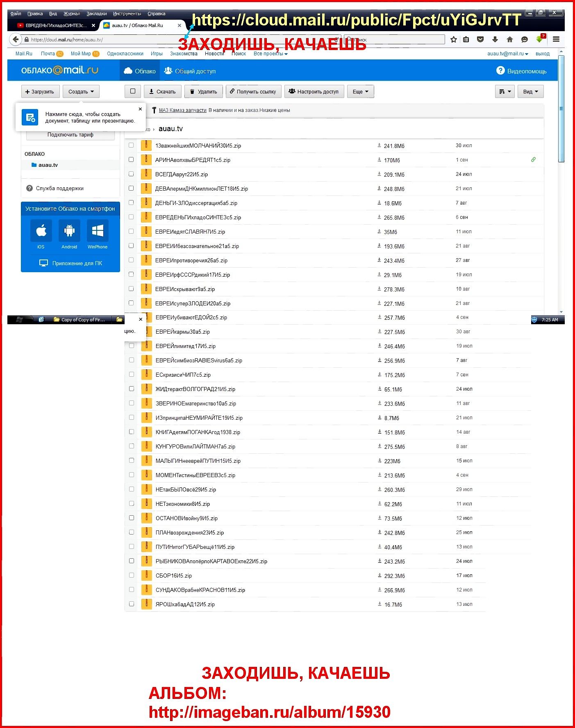575x728 pixels.
Task: Open the browser downloads arrow
Action: tap(495, 39)
